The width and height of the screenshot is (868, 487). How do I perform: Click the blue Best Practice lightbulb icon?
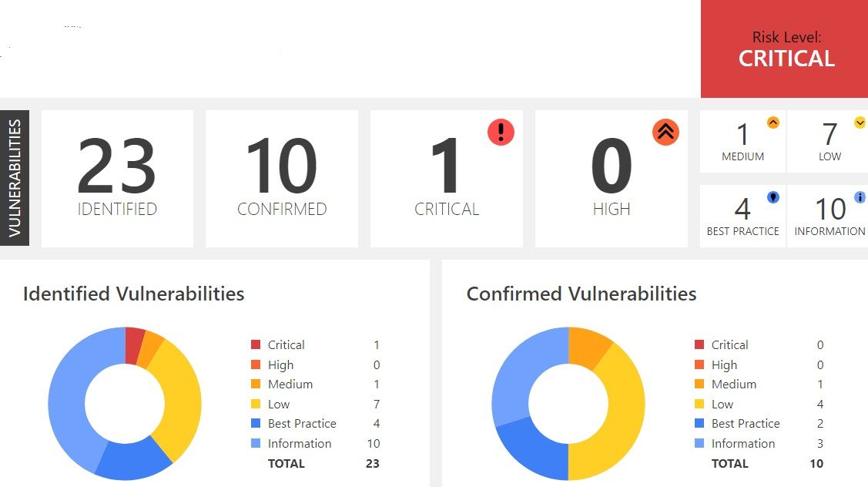point(772,196)
